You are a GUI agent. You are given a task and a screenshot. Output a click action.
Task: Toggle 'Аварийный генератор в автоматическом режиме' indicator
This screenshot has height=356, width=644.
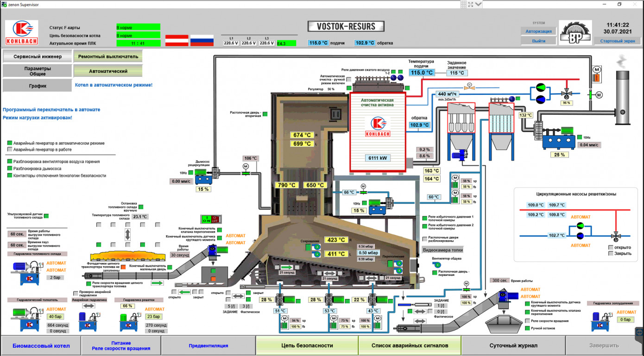[x=10, y=143]
